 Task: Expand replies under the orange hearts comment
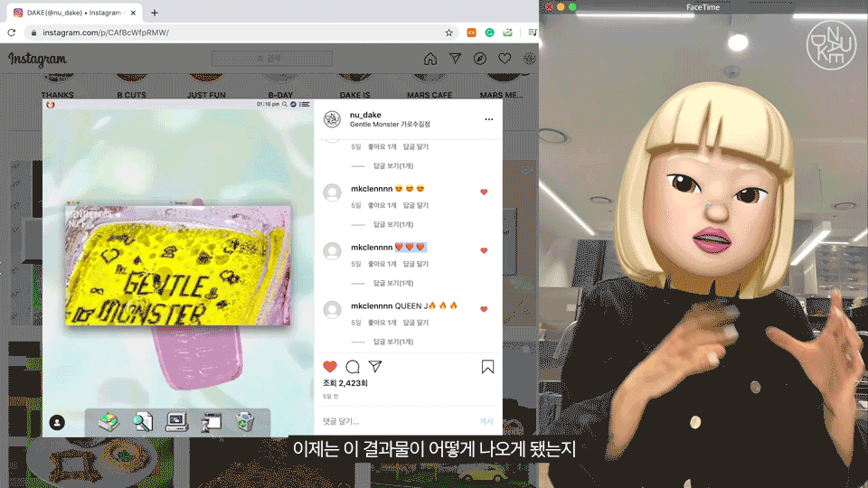393,283
